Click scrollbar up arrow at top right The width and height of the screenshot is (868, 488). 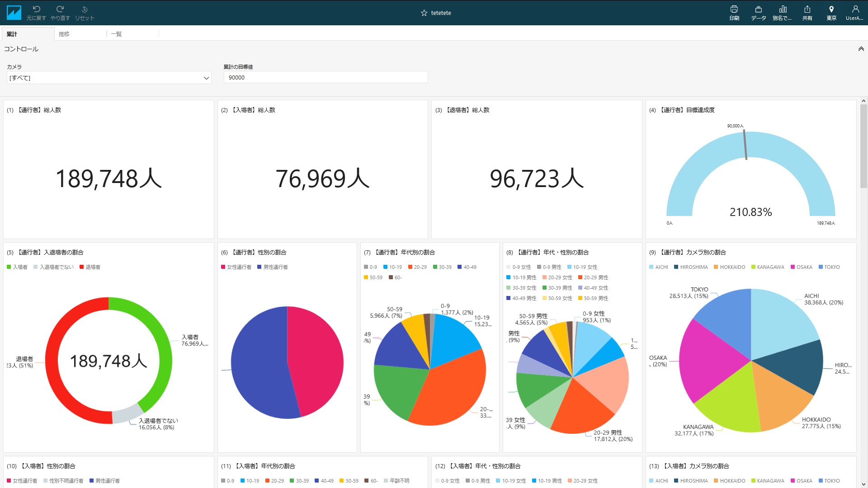(863, 101)
